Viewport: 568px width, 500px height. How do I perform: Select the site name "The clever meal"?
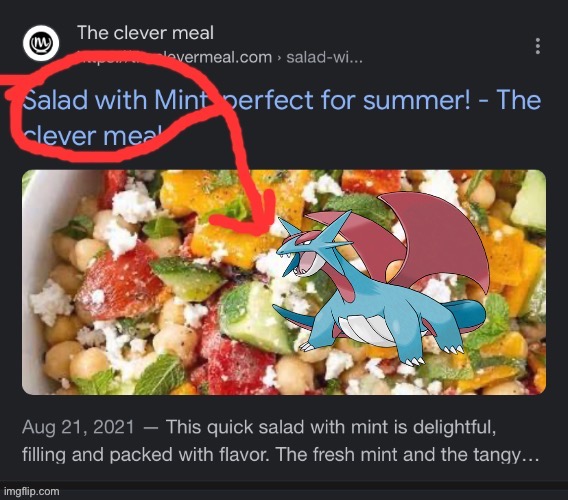(x=145, y=33)
